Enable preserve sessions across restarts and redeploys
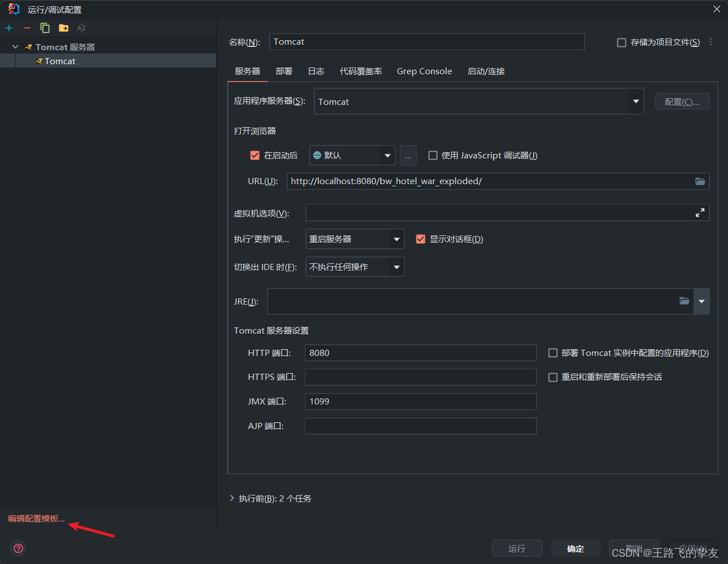 (553, 378)
